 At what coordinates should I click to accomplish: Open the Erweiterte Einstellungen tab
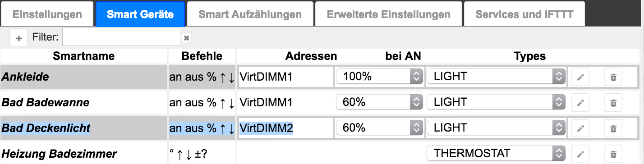388,14
